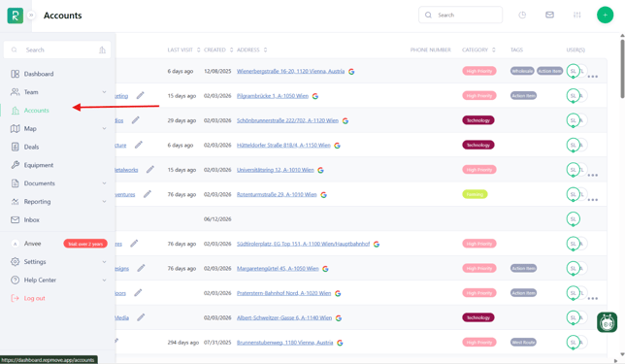Click the trial over red badge
Viewport: 625px width, 364px height.
pos(85,244)
